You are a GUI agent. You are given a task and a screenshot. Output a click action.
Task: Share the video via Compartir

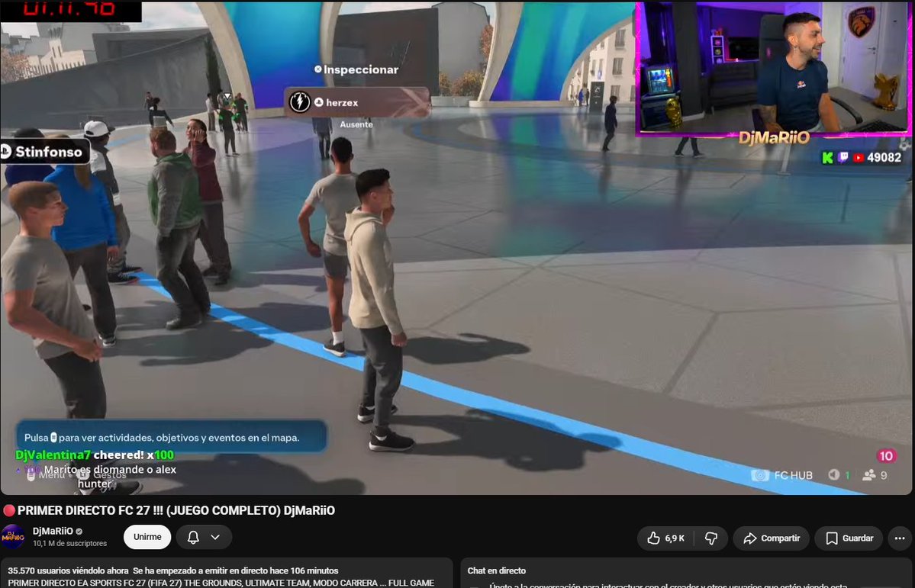point(772,538)
